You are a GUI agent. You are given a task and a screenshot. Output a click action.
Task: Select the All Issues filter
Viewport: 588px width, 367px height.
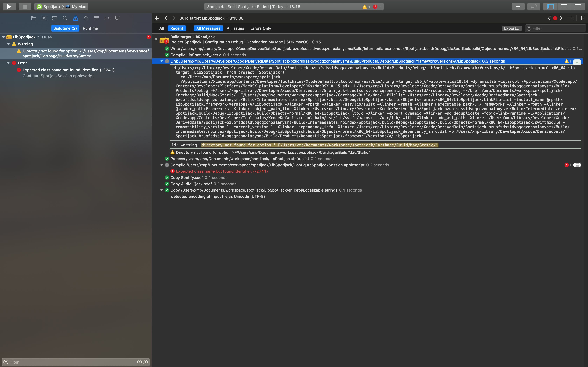click(235, 28)
